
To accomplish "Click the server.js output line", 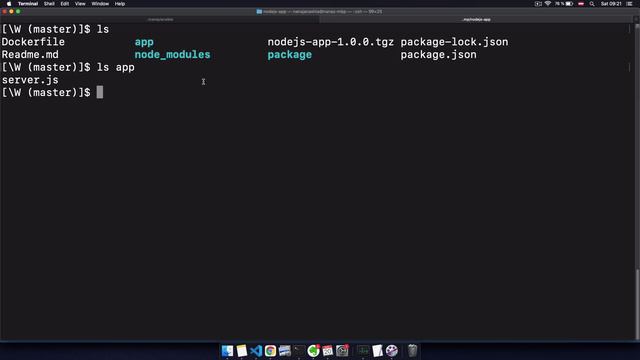I will [30, 80].
